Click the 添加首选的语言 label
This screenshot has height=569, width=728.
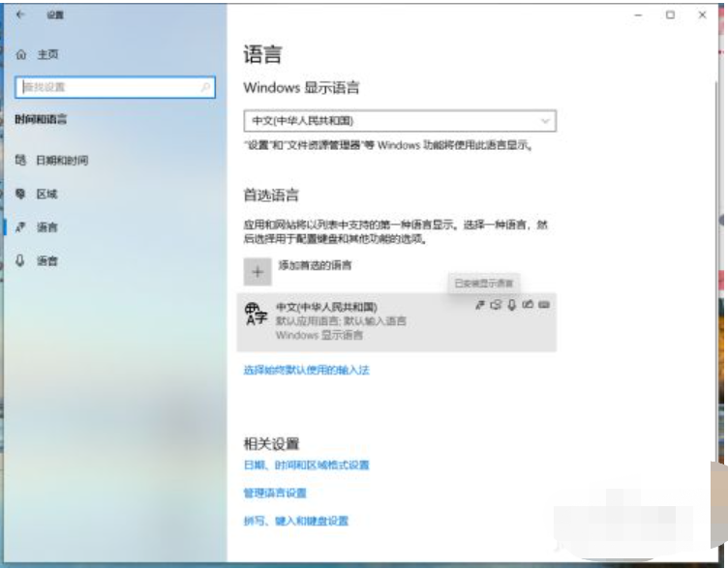pyautogui.click(x=315, y=265)
